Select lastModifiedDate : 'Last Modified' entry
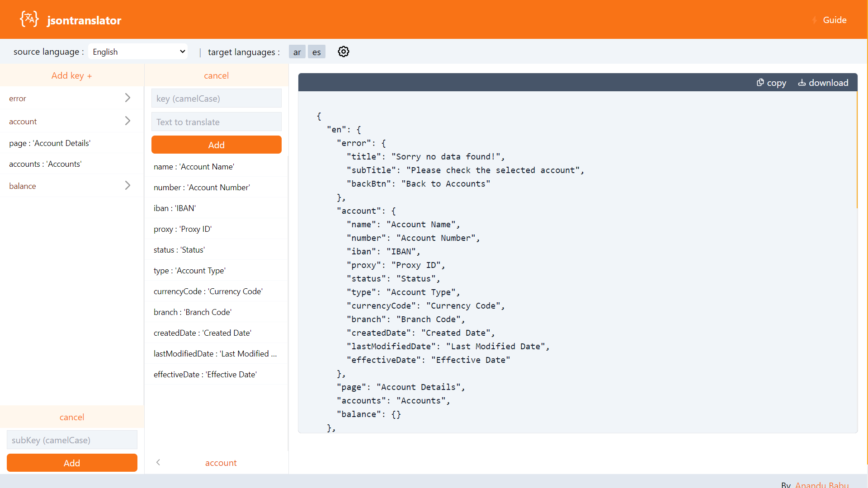This screenshot has width=868, height=488. (x=216, y=353)
